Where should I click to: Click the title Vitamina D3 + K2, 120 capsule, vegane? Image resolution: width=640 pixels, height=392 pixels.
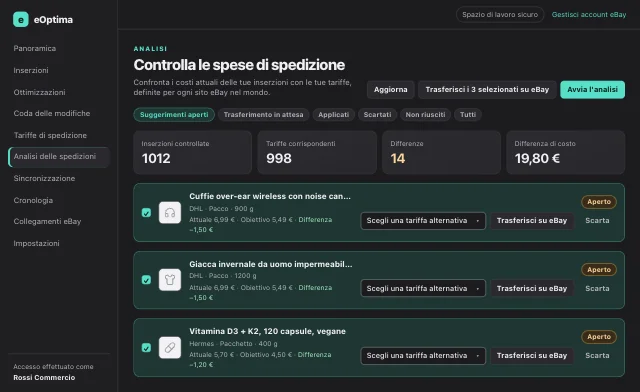[x=267, y=331]
